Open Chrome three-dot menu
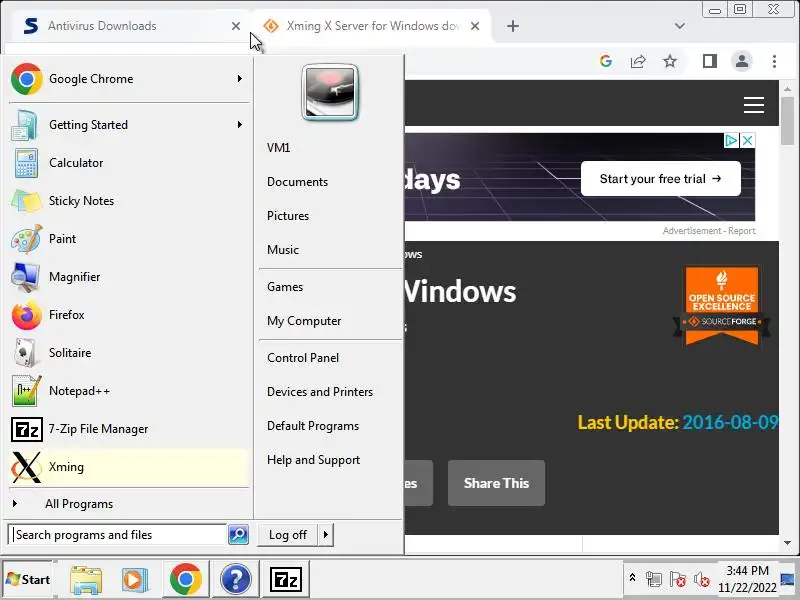 774,62
